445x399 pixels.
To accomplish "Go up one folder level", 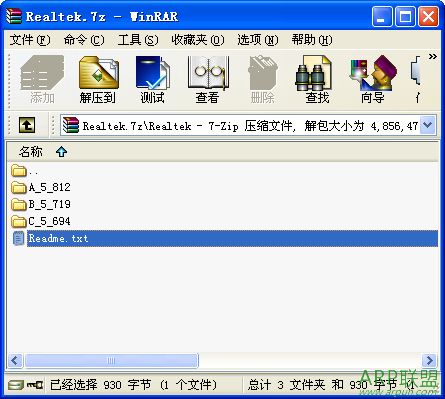I will (27, 125).
